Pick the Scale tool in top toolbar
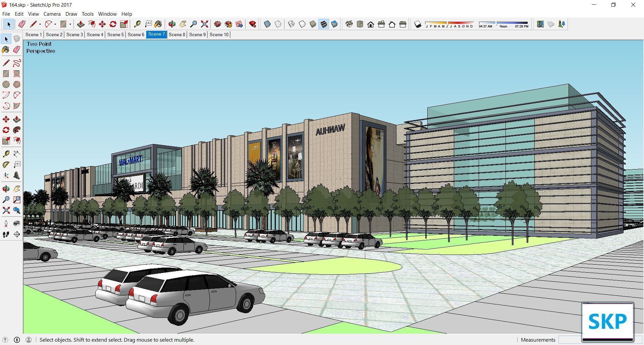Screen dimensions: 644x345 [124, 24]
